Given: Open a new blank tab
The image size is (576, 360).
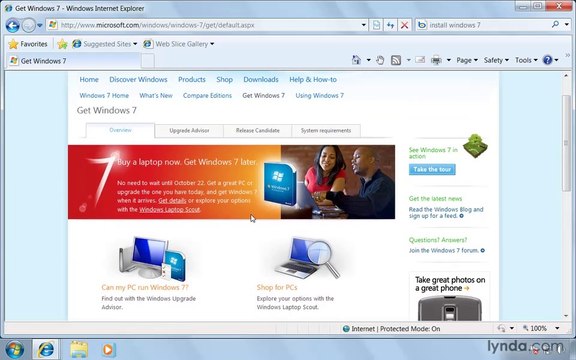Looking at the screenshot, I should [148, 61].
